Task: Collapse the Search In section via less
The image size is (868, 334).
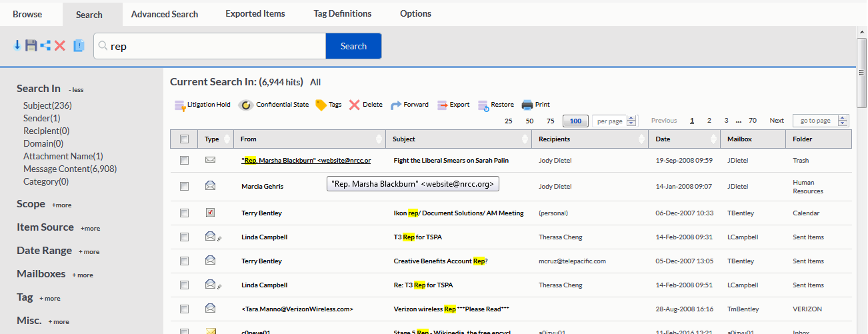Action: click(x=76, y=90)
